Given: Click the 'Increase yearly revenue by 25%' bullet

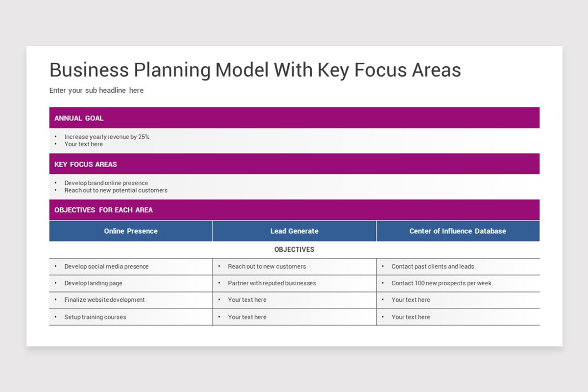Looking at the screenshot, I should pyautogui.click(x=107, y=137).
